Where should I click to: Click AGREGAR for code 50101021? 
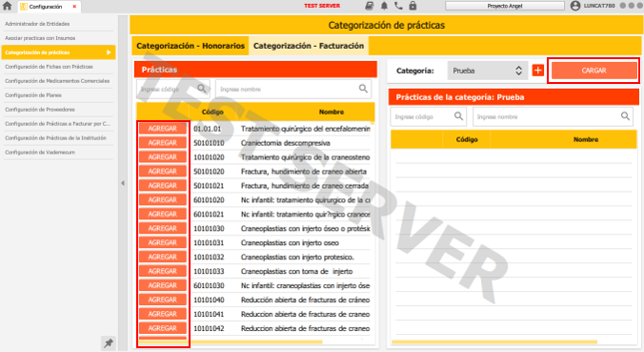tap(163, 185)
